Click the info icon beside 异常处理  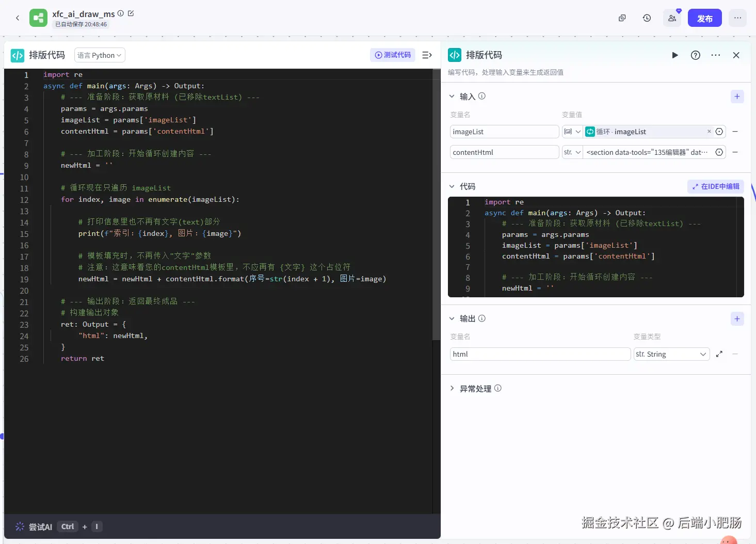click(498, 388)
